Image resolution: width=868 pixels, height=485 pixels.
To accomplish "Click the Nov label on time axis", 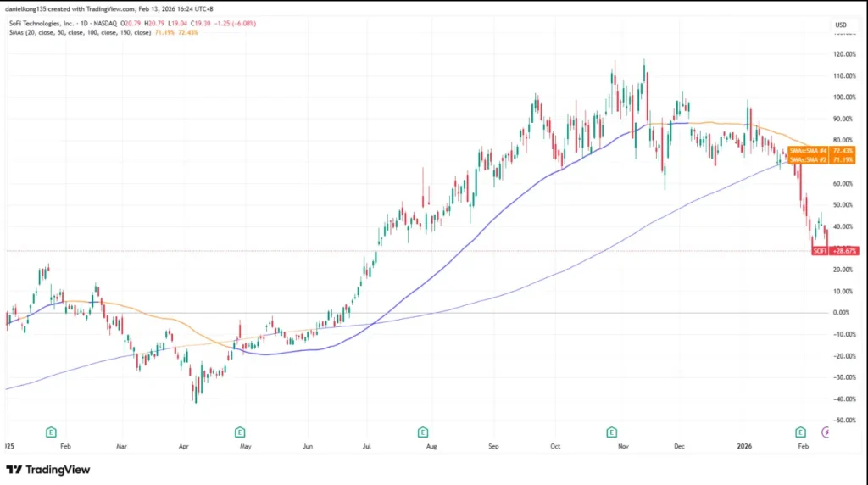I will point(623,446).
